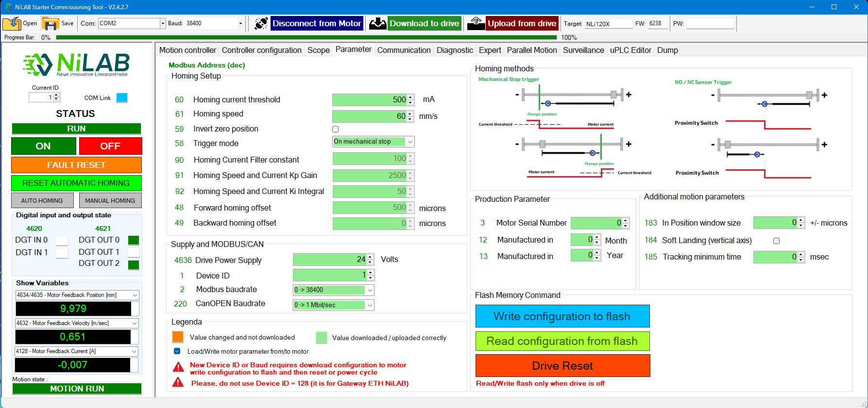868x408 pixels.
Task: Click the blue COM Link indicator square
Action: tap(122, 98)
